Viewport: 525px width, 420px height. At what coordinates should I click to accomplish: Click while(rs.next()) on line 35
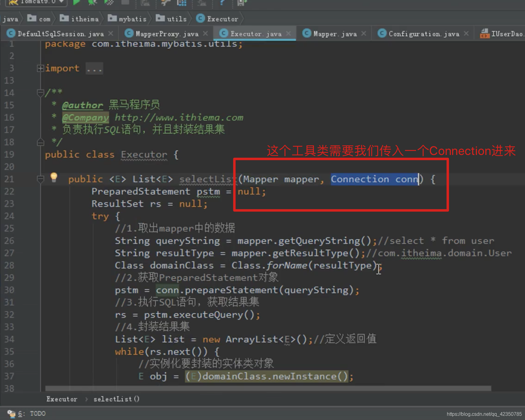[x=161, y=352]
